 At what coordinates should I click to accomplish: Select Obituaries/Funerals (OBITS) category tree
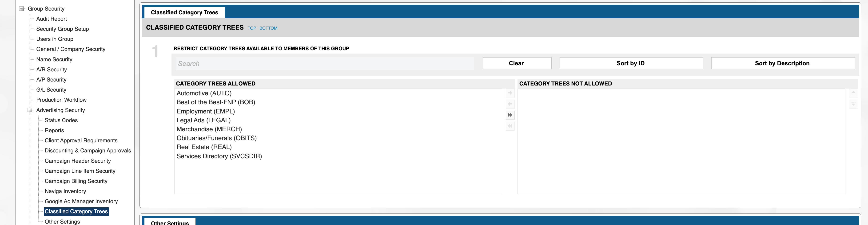216,138
